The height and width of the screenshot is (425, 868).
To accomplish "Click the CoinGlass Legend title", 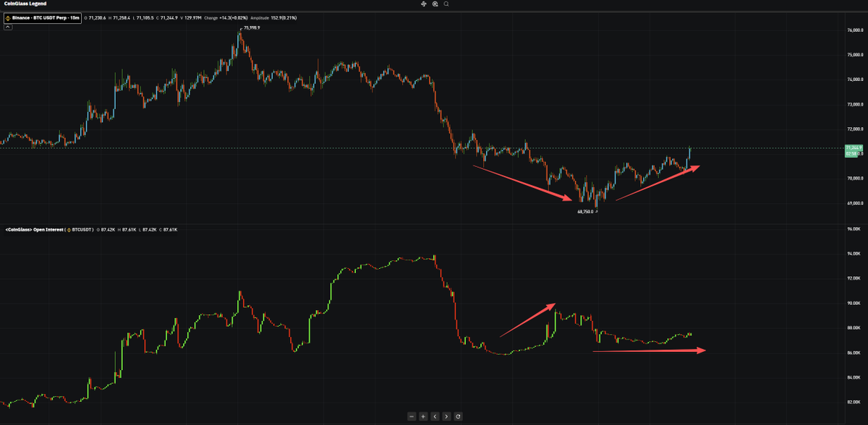I will (x=25, y=4).
